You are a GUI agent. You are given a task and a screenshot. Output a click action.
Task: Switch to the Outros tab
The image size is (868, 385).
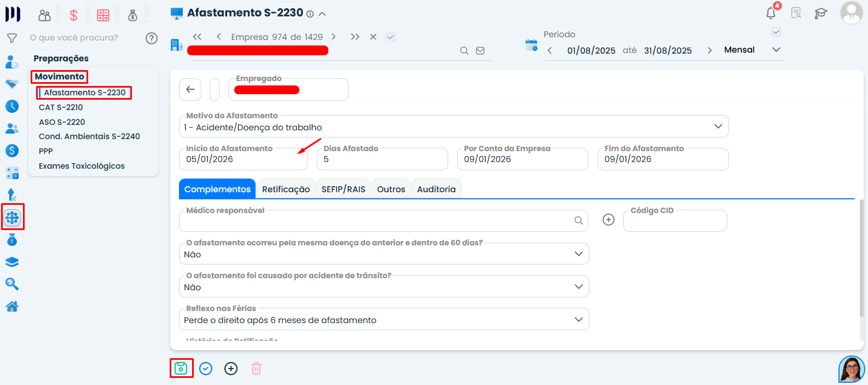(391, 189)
